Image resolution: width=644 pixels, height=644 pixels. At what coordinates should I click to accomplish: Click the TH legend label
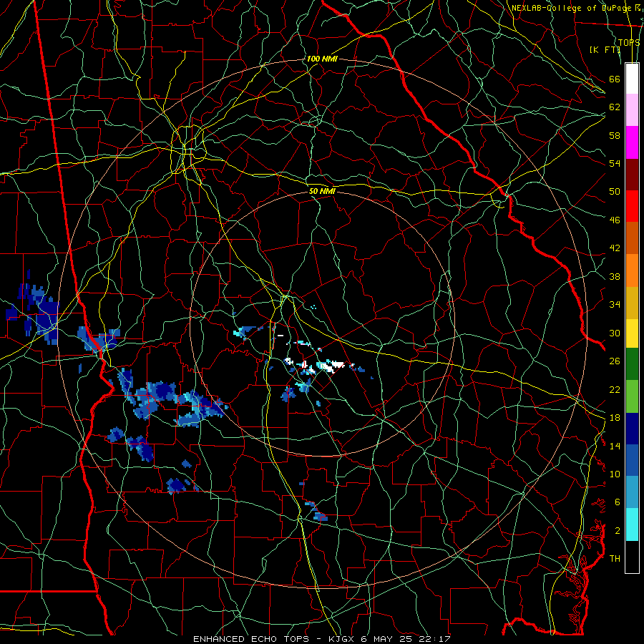coord(615,559)
